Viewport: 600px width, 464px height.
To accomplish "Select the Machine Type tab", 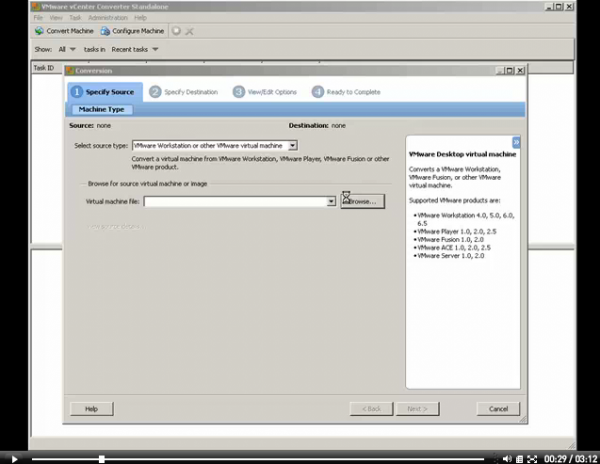I will (101, 109).
